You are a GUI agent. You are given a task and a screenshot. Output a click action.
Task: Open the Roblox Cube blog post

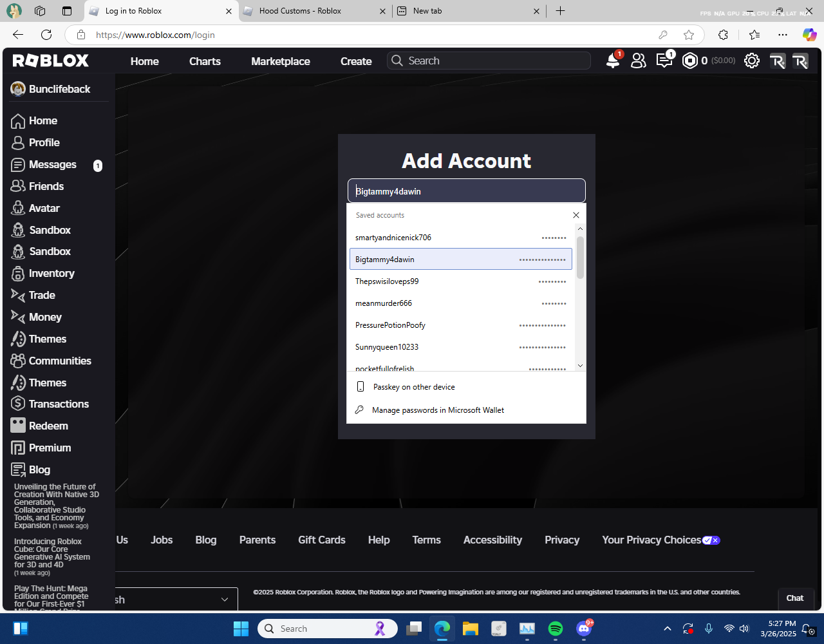pos(52,557)
